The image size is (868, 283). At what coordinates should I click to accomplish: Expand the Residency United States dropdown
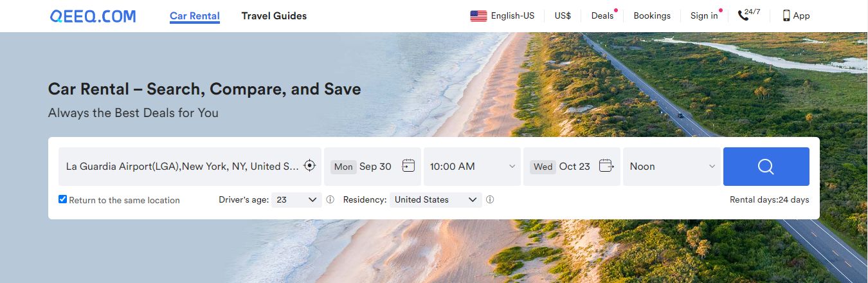click(435, 200)
